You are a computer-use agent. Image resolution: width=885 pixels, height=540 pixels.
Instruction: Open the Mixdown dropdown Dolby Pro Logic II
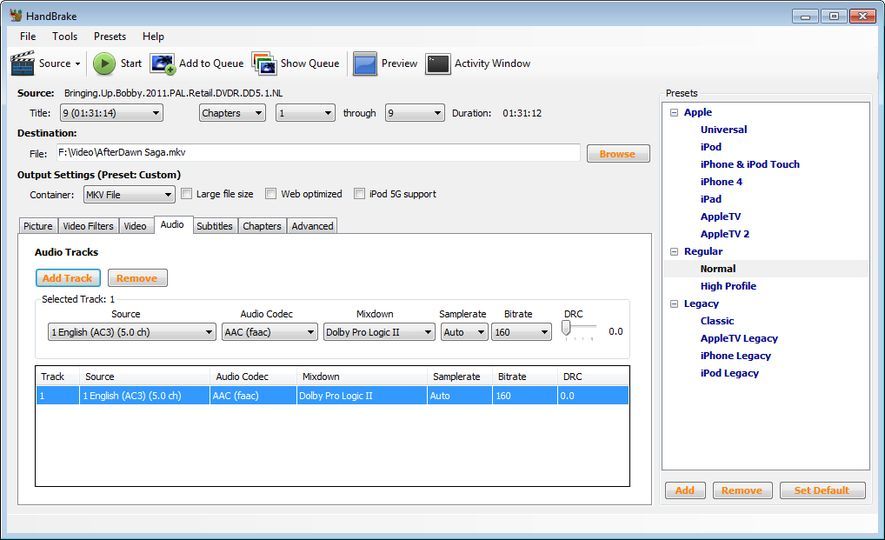coord(379,332)
